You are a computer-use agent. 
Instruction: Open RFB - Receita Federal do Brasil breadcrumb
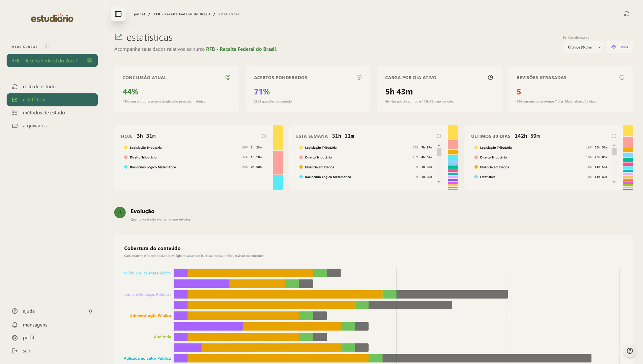[181, 14]
